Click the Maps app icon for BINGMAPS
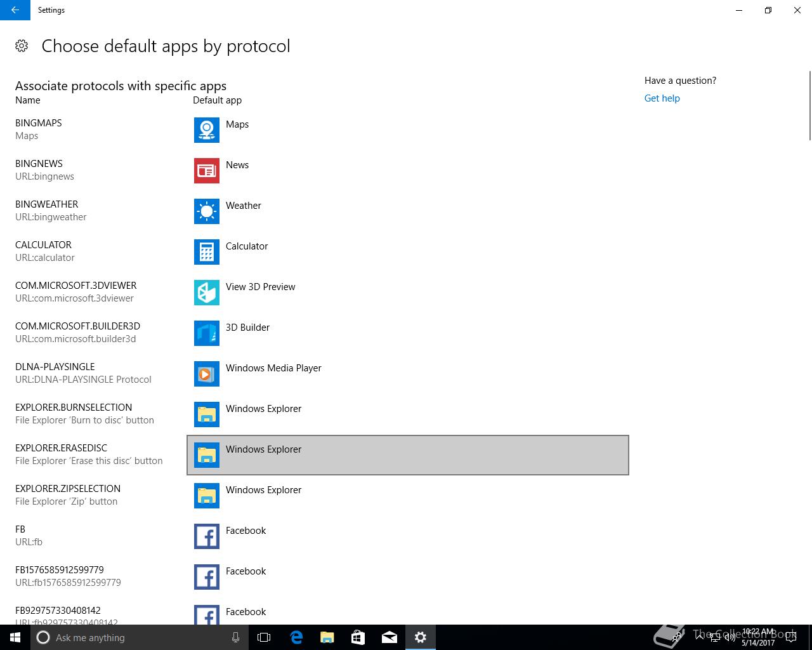The height and width of the screenshot is (650, 812). (207, 130)
